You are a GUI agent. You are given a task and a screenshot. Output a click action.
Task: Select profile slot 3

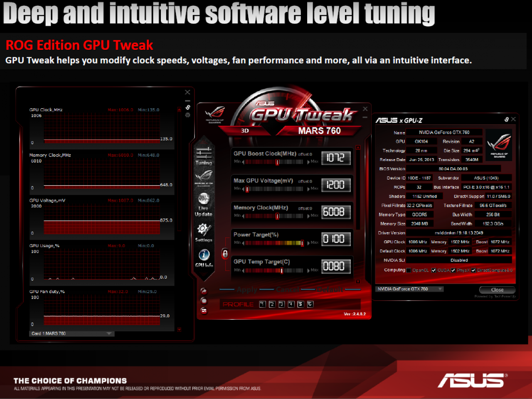(281, 304)
